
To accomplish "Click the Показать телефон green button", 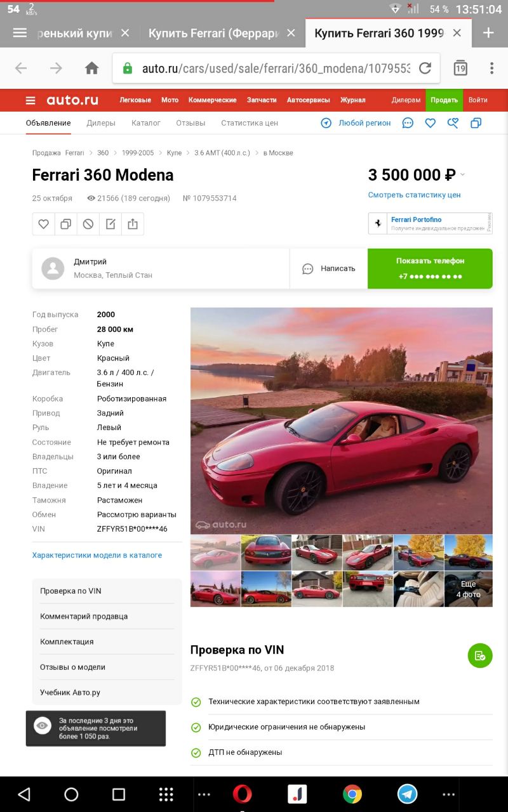I will (x=430, y=268).
